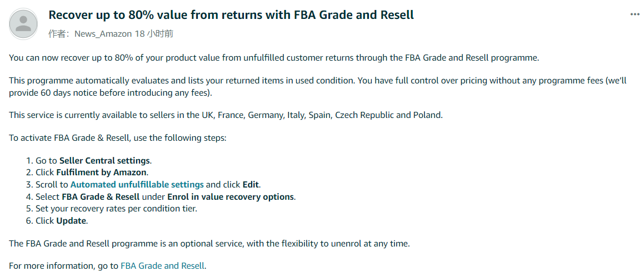Click step 5 about setting recovery rates
This screenshot has height=276, width=644.
click(116, 209)
